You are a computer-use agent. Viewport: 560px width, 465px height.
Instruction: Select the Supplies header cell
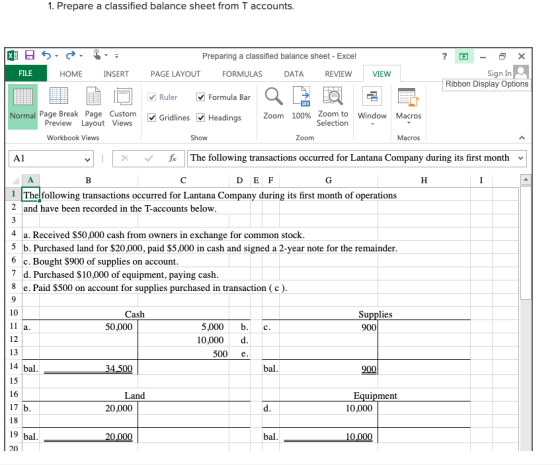tap(375, 314)
